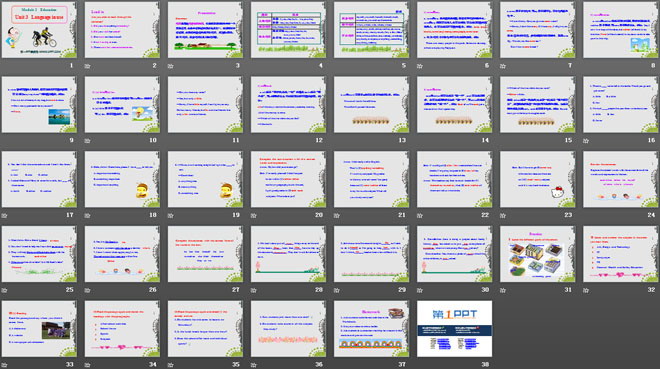The height and width of the screenshot is (369, 660).
Task: Select slide 2 Lead-in thumbnail
Action: (122, 30)
